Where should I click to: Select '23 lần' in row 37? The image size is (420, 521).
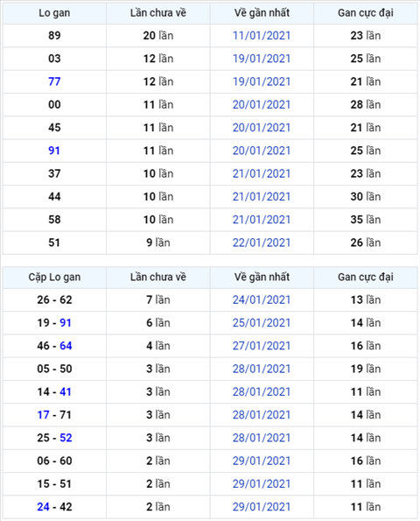tap(366, 173)
